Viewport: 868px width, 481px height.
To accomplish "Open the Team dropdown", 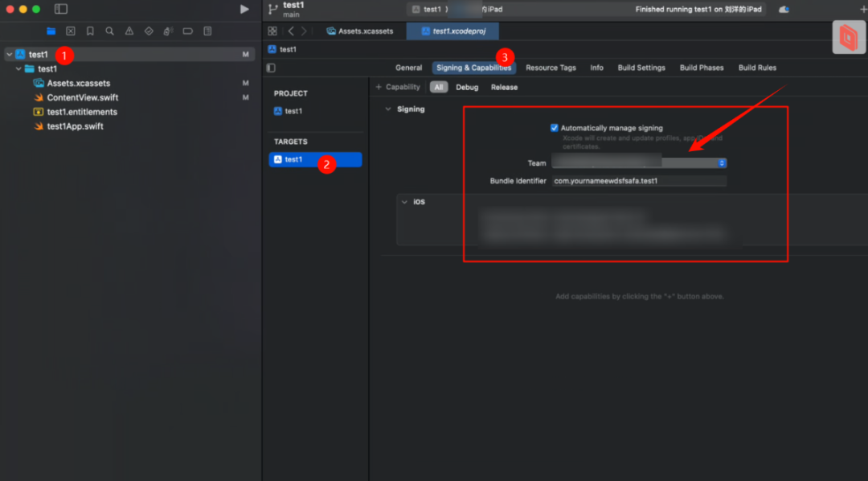I will click(639, 163).
